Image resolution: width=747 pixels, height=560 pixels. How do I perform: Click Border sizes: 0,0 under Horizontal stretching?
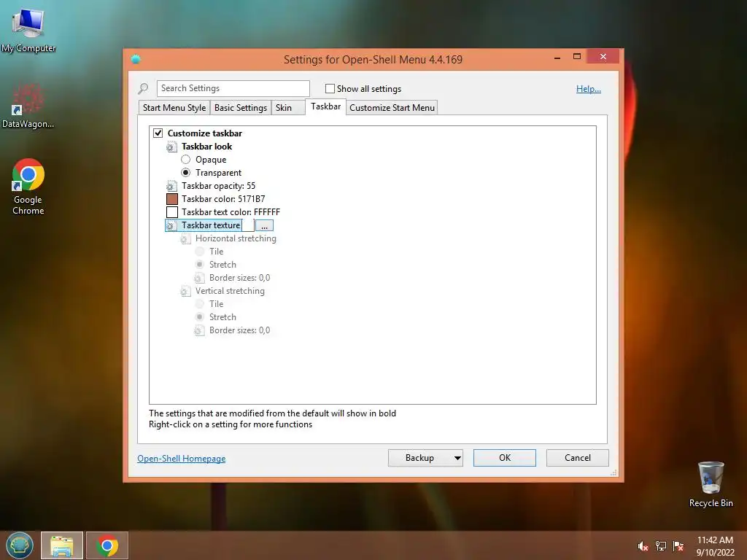239,278
